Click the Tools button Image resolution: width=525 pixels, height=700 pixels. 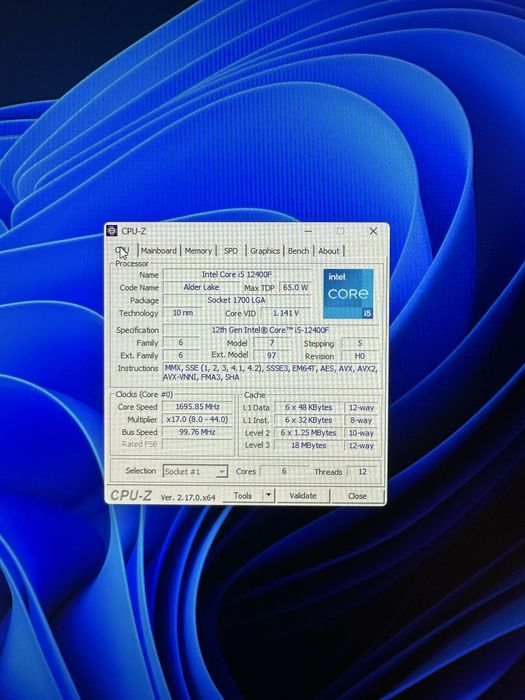[x=242, y=496]
